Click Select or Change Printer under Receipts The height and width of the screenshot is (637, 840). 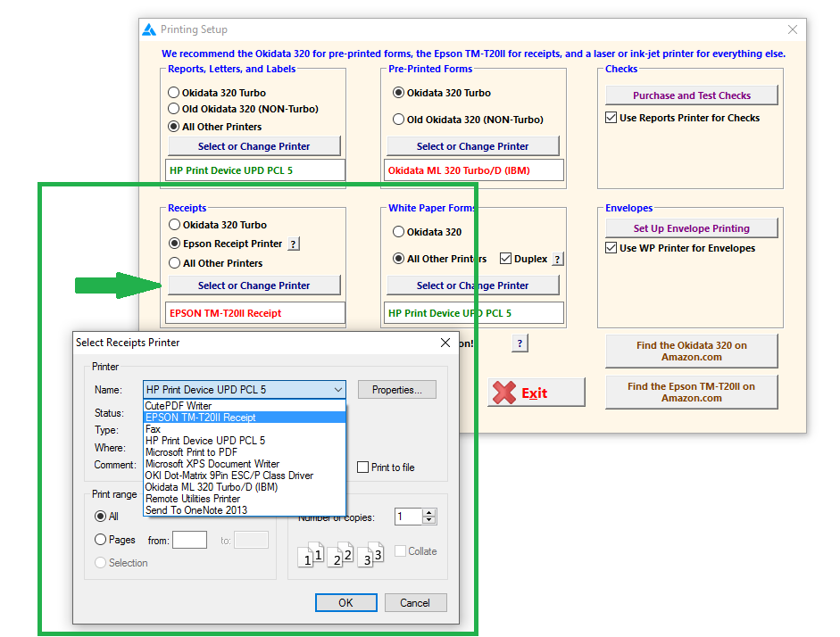254,285
